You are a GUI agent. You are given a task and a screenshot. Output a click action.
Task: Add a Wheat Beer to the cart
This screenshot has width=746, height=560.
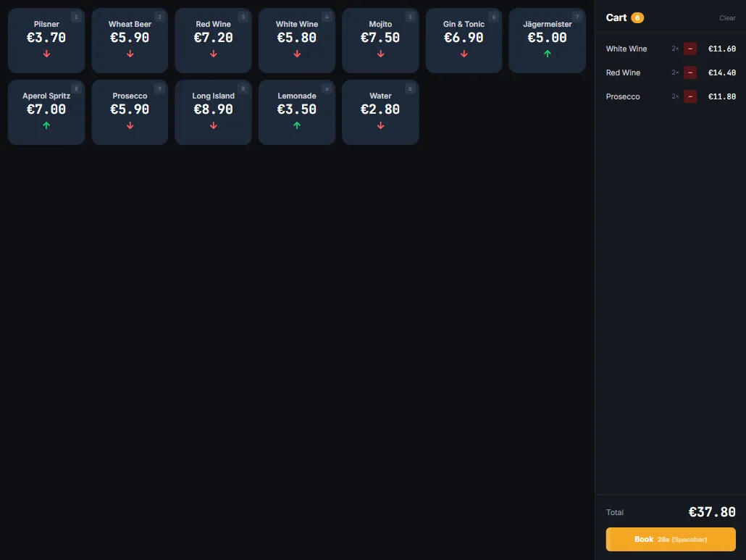pos(130,41)
